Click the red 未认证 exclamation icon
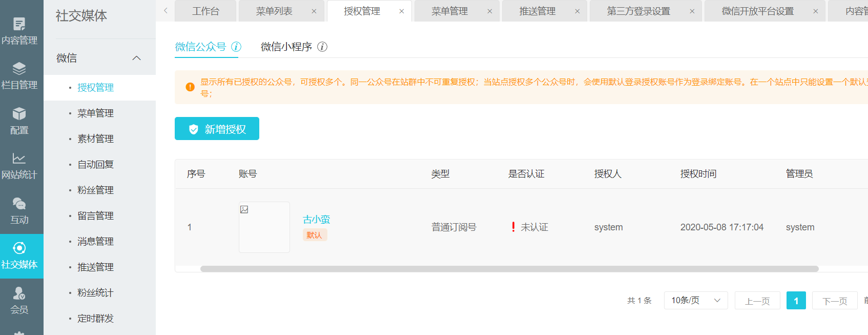The height and width of the screenshot is (335, 868). [513, 227]
